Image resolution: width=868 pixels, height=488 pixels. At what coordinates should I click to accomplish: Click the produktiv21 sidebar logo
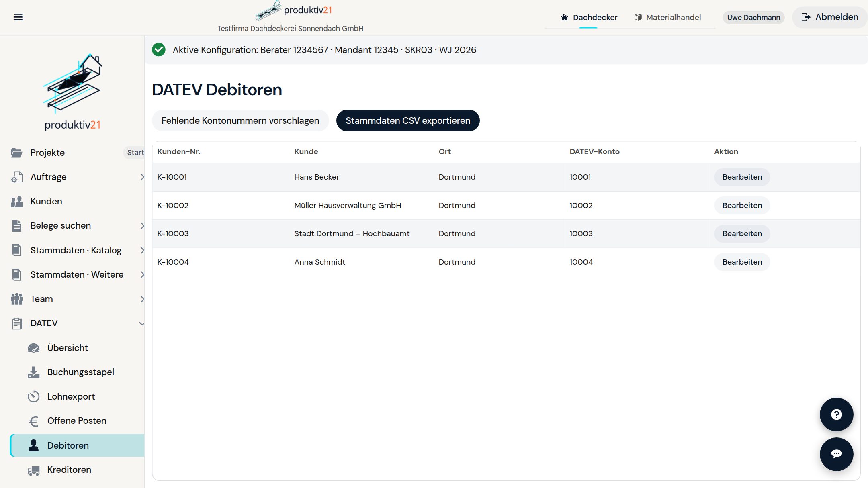click(72, 92)
